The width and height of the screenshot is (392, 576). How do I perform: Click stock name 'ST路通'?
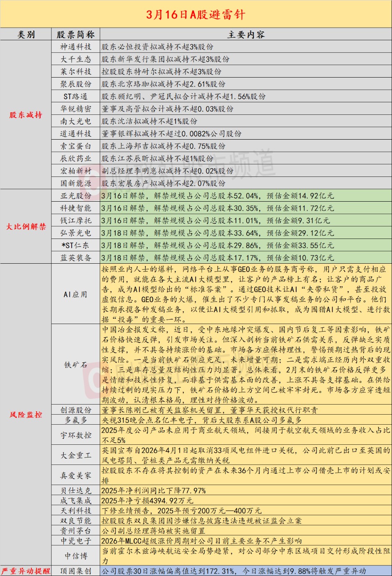coord(75,96)
